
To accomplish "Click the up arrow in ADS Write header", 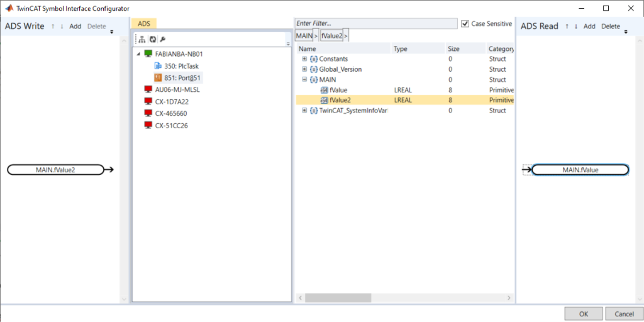I will pyautogui.click(x=53, y=26).
